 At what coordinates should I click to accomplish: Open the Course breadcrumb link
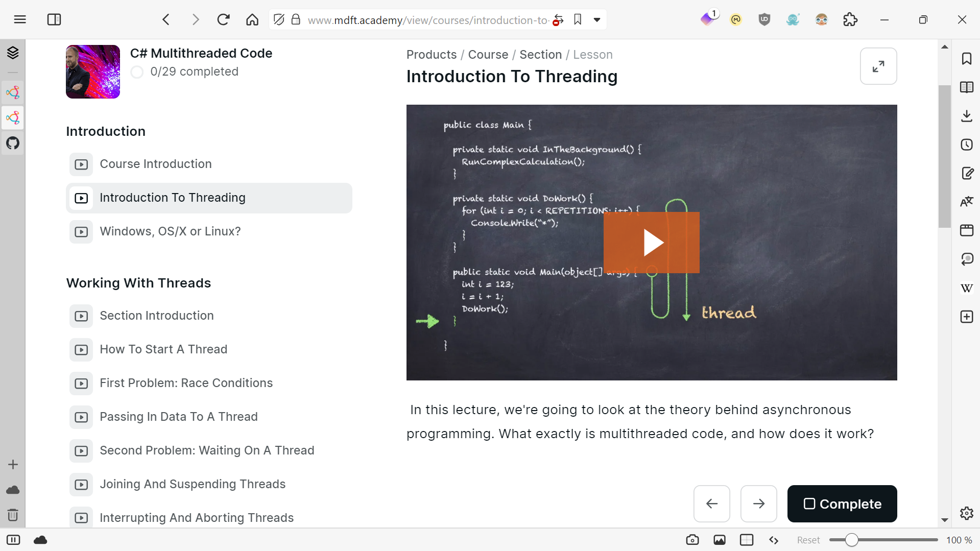click(488, 55)
